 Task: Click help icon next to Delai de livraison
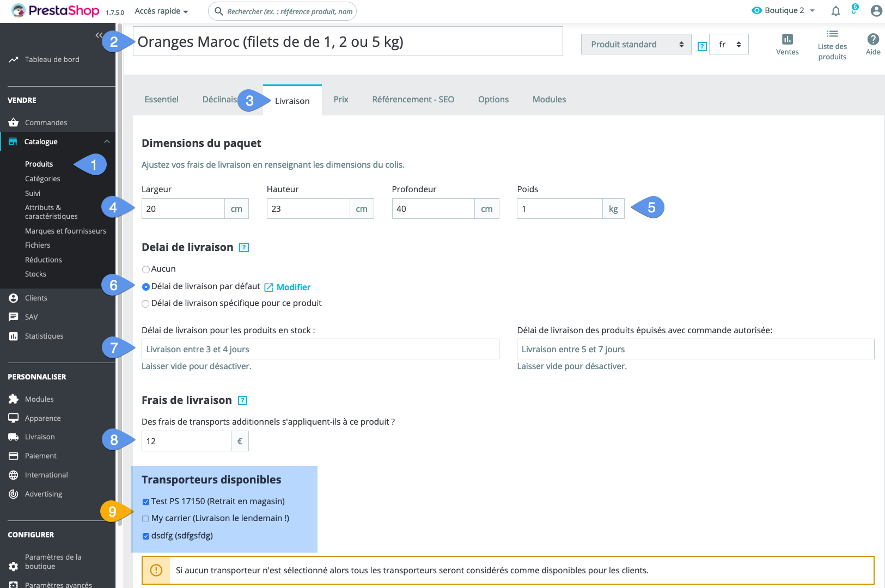(x=245, y=248)
